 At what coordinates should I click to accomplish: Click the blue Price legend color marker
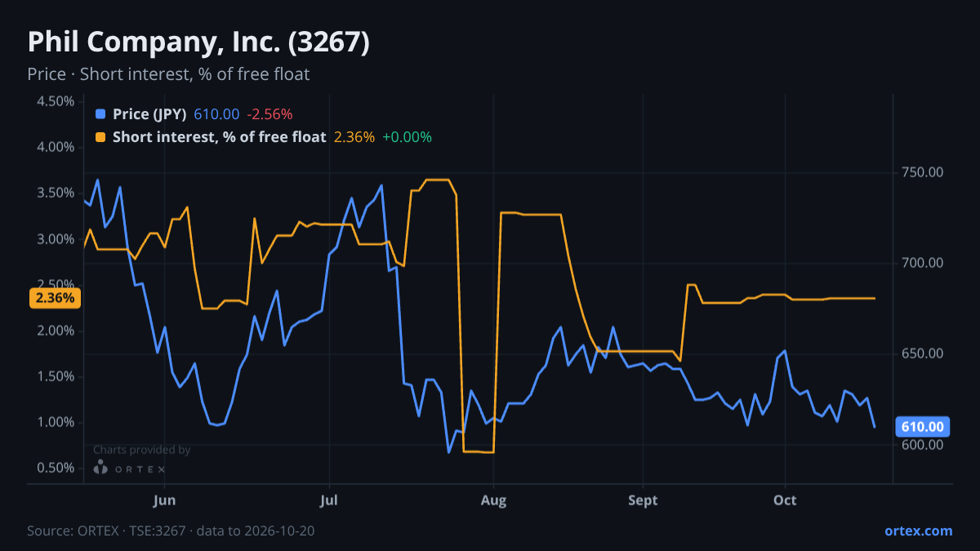pyautogui.click(x=100, y=114)
